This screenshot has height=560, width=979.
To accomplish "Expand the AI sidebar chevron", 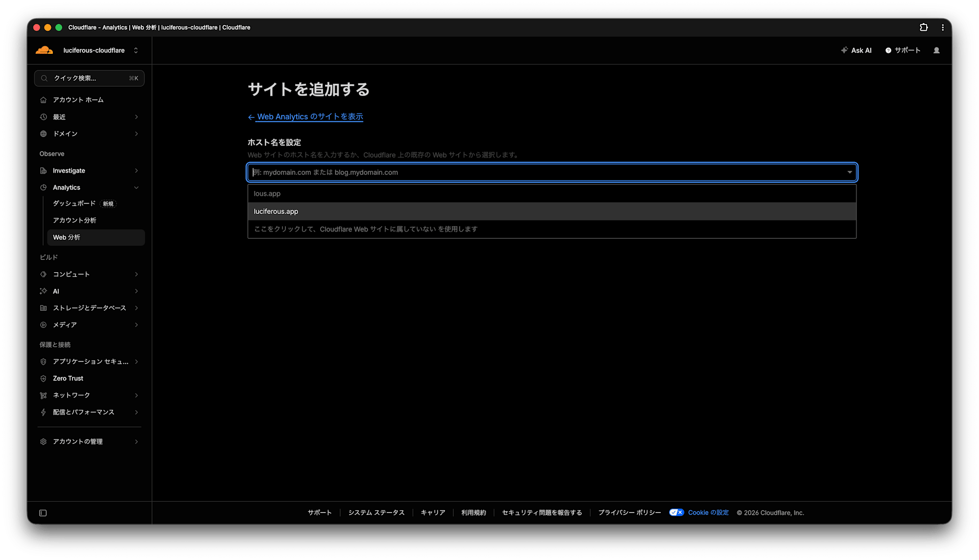I will pos(137,291).
